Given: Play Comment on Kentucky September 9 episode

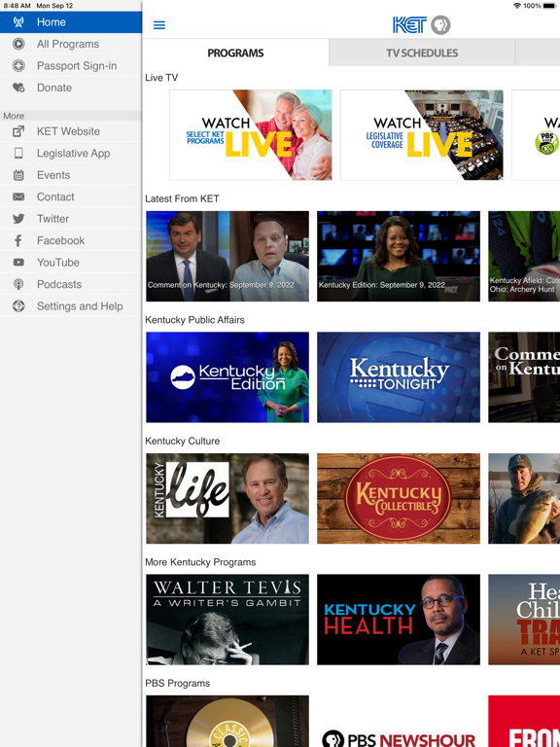Looking at the screenshot, I should click(x=227, y=257).
